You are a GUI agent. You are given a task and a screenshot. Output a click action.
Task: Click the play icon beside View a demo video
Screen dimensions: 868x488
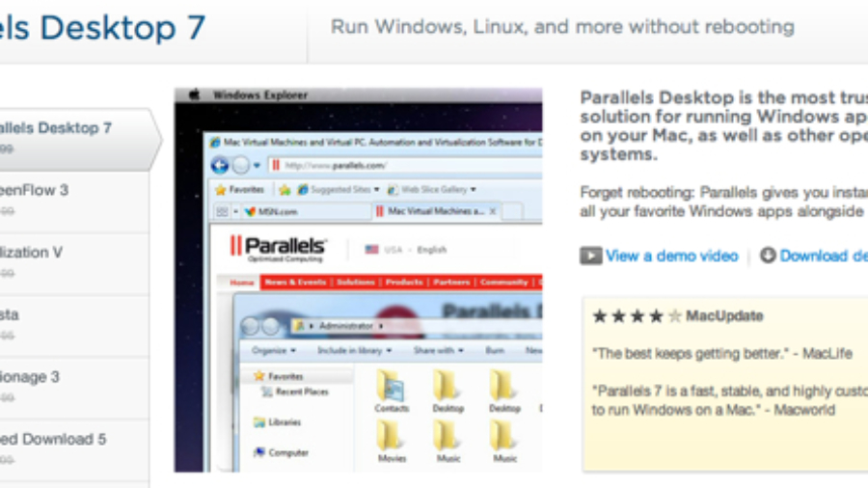[x=590, y=256]
